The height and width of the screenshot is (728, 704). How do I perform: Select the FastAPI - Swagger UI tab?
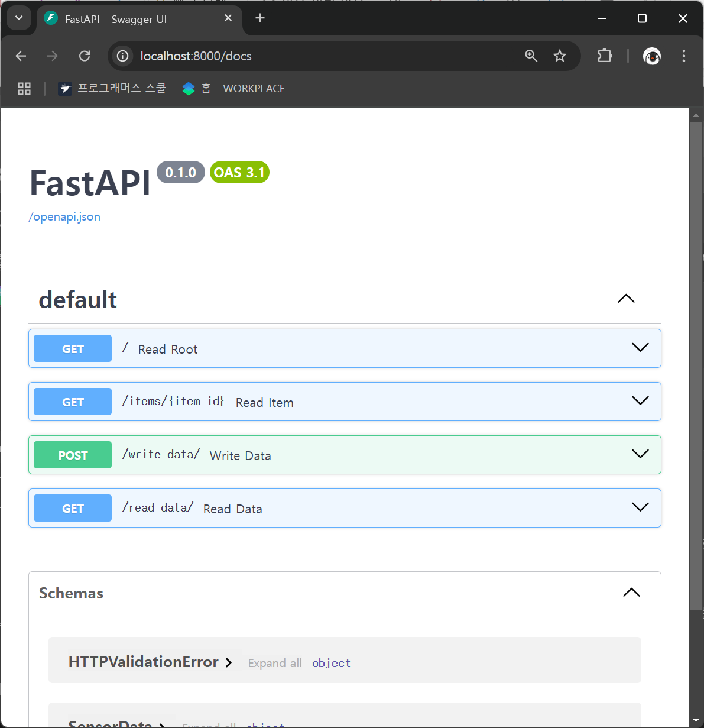pos(139,19)
